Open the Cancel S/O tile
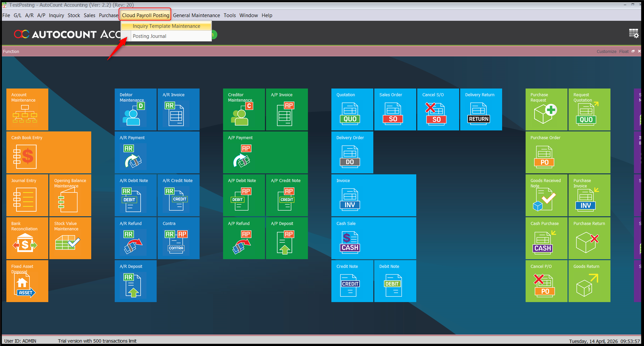The width and height of the screenshot is (644, 346). [x=438, y=109]
